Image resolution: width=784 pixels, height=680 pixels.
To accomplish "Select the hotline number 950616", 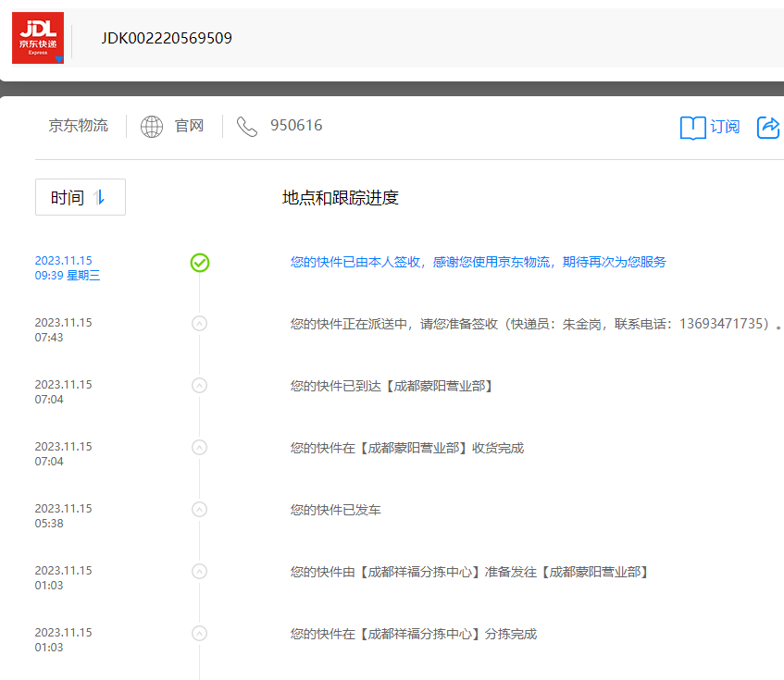I will [296, 126].
